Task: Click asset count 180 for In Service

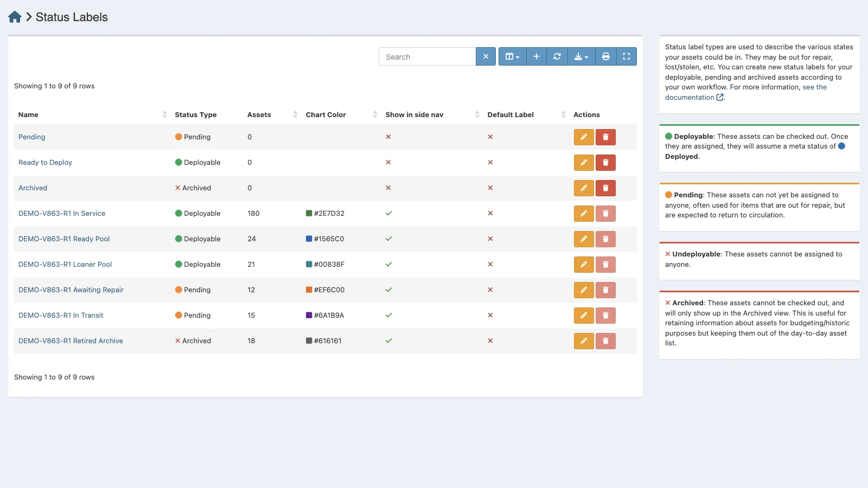Action: click(x=253, y=214)
